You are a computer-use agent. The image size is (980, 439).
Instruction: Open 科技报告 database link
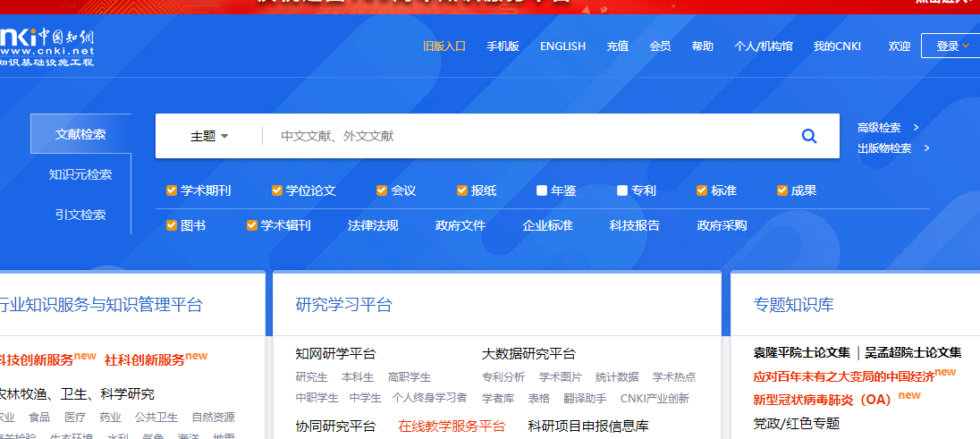pos(634,225)
